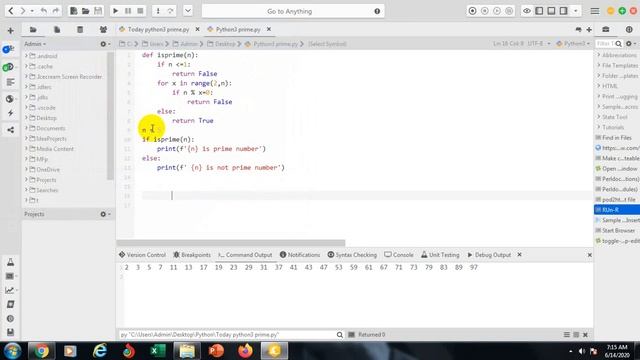
Task: Expand the OneDrive folder
Action: (27, 169)
